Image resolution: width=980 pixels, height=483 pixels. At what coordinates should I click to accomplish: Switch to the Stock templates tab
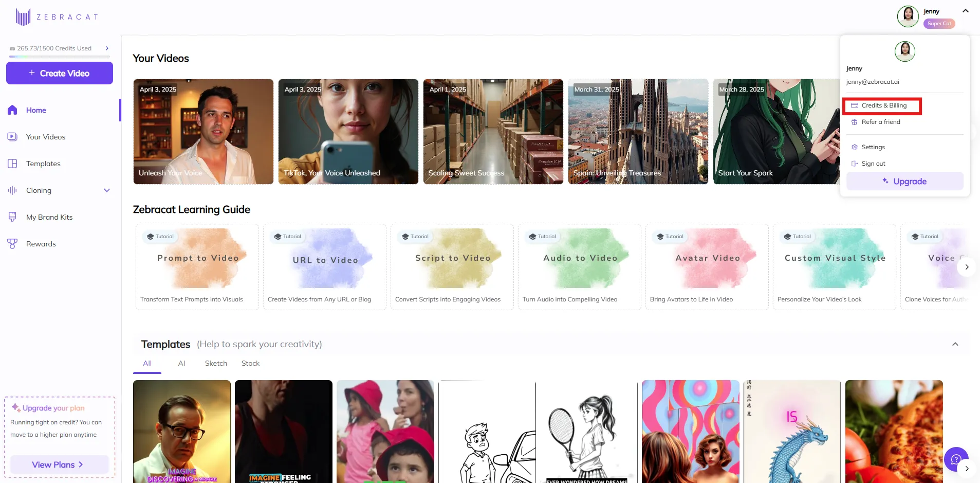pos(250,363)
